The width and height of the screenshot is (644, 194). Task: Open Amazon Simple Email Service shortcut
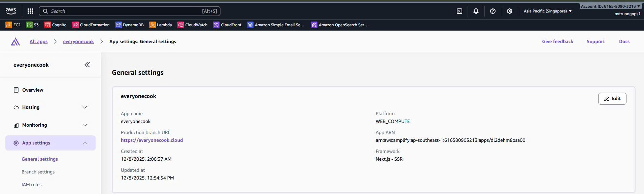(x=276, y=25)
